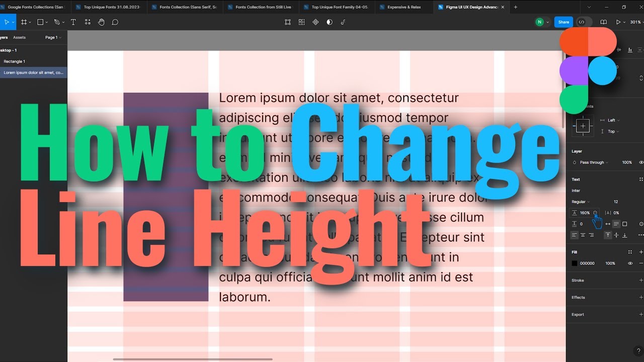
Task: Select the Hand tool
Action: 101,22
